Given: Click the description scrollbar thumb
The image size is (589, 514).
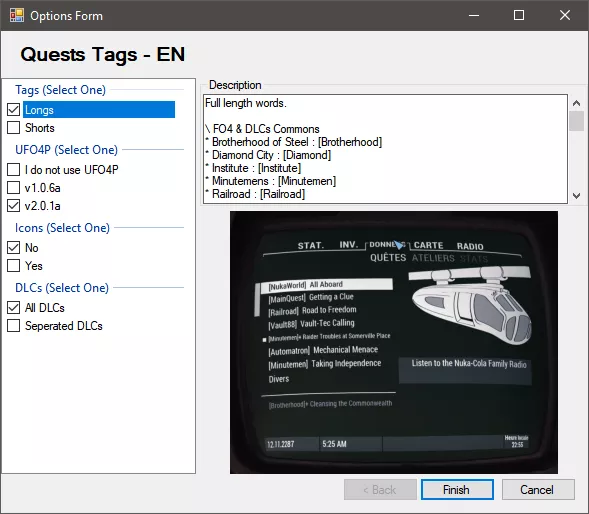Looking at the screenshot, I should tap(576, 121).
